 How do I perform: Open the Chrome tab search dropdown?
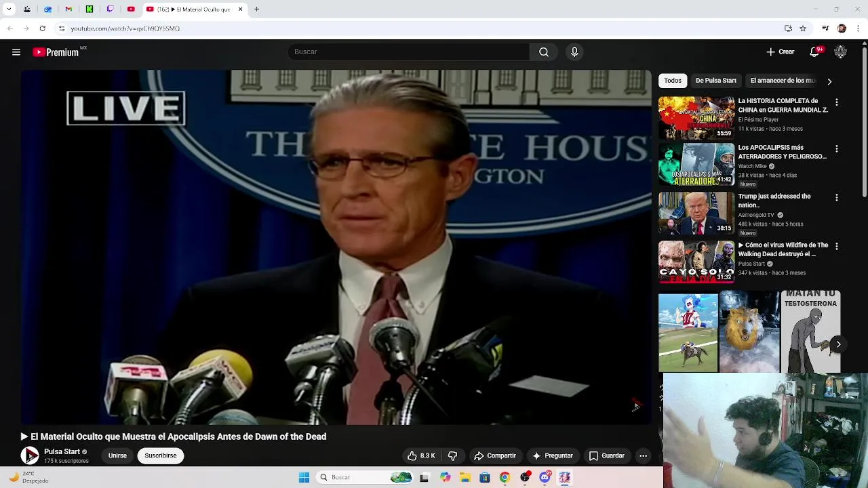[9, 9]
